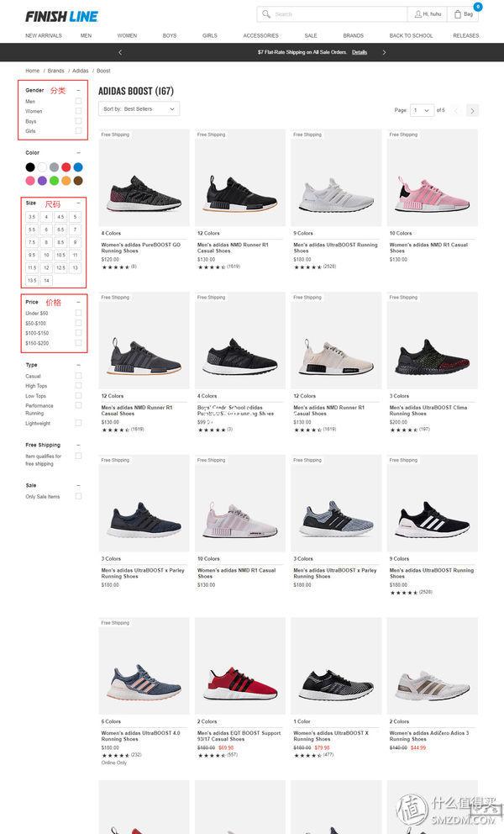Collapse the Type filter section
Screen dimensions: 504x834
click(x=79, y=365)
